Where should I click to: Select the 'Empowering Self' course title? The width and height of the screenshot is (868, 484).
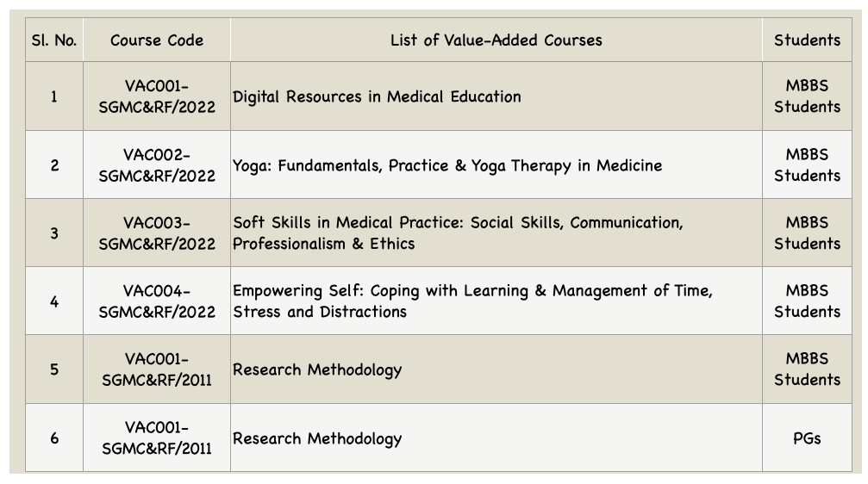pyautogui.click(x=472, y=301)
